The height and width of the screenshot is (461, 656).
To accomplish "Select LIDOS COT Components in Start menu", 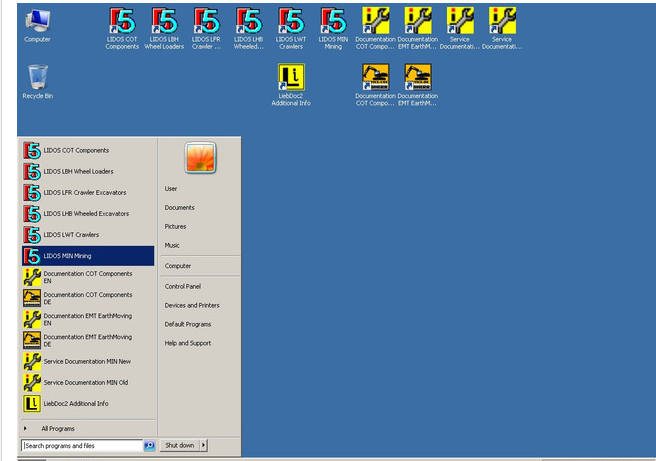I will coord(88,151).
